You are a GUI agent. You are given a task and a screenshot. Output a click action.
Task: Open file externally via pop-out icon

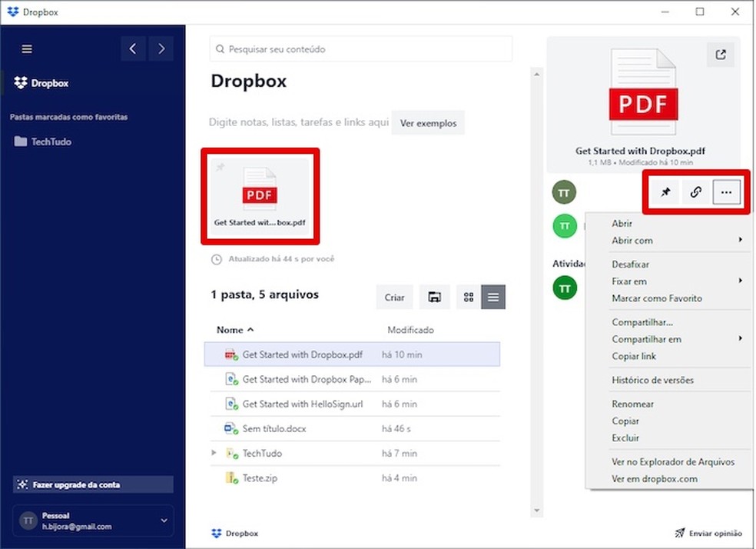click(x=720, y=55)
